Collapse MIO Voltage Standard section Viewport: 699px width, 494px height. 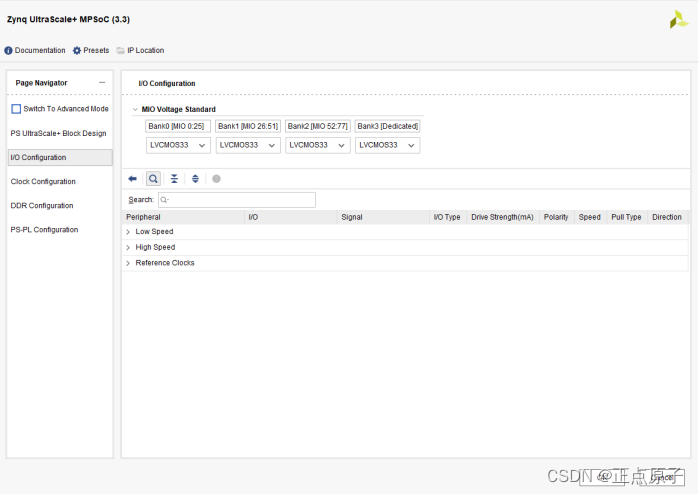(135, 109)
